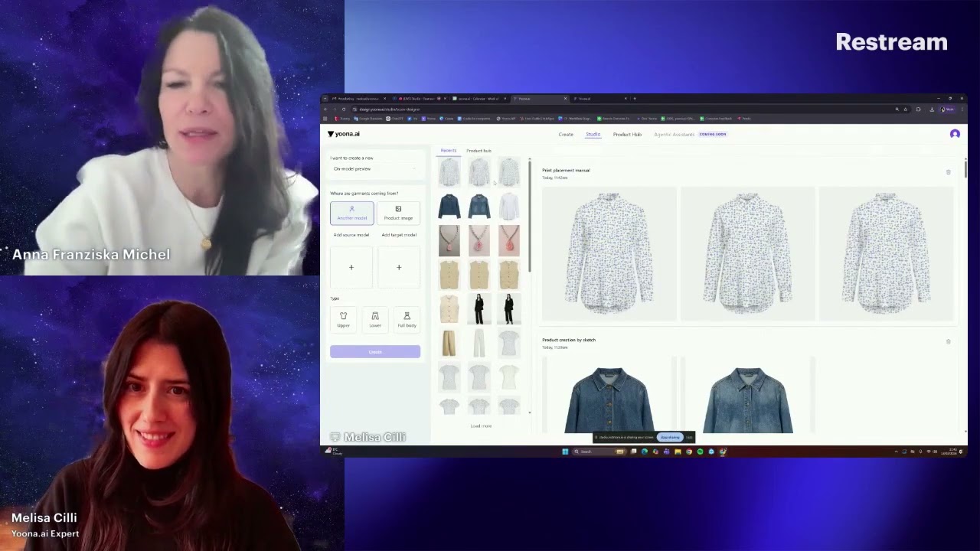The image size is (980, 551).
Task: Switch to the Calendar browser tab
Action: (x=478, y=98)
